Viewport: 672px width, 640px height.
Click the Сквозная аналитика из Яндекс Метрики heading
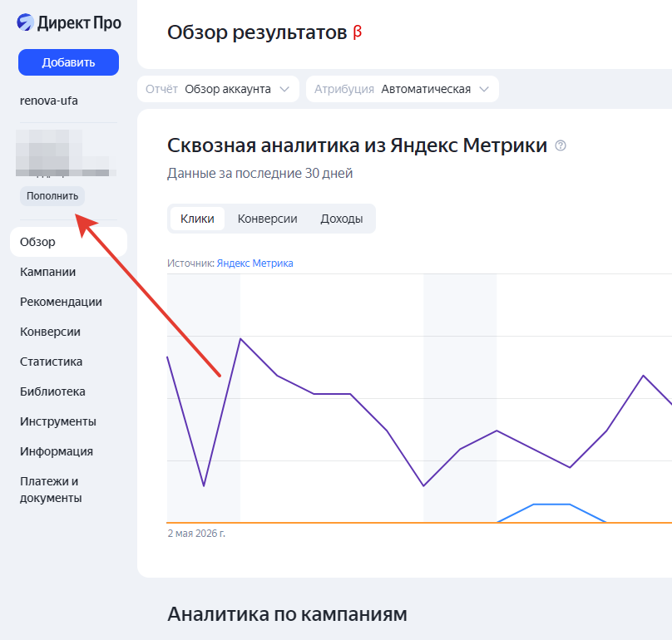(357, 145)
